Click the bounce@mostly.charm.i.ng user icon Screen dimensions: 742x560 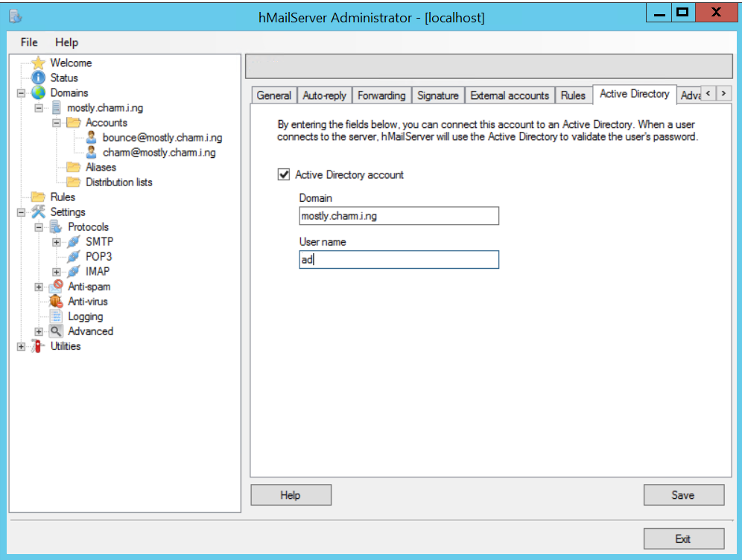tap(92, 137)
